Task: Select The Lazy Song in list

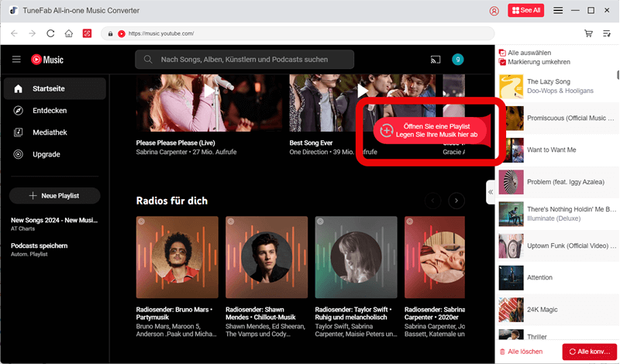Action: 557,86
